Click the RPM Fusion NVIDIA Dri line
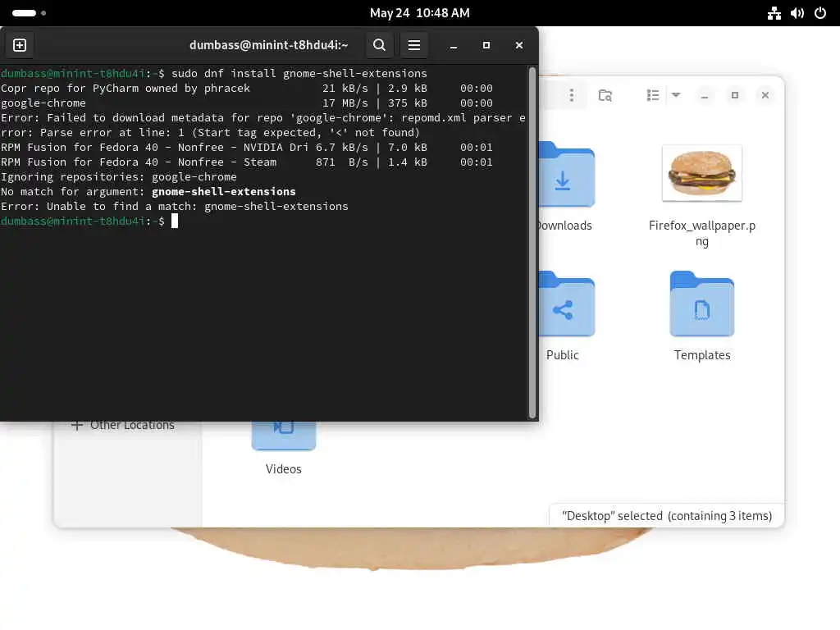 [246, 148]
